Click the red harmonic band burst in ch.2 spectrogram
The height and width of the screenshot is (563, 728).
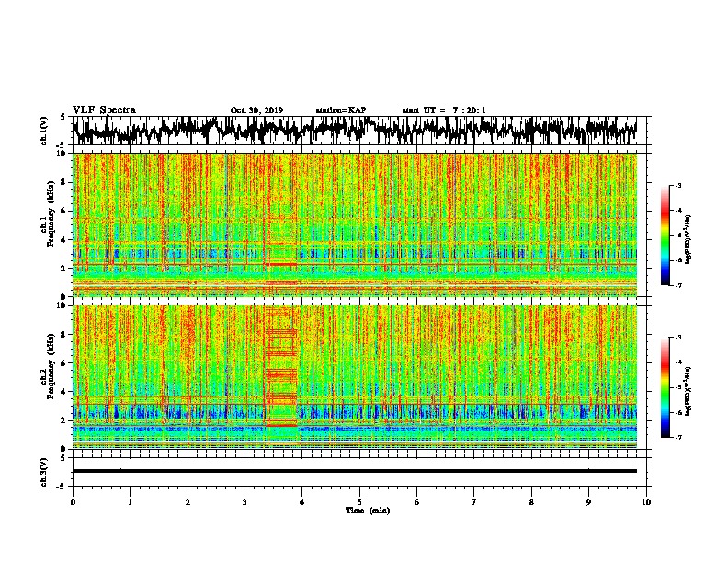coord(281,367)
